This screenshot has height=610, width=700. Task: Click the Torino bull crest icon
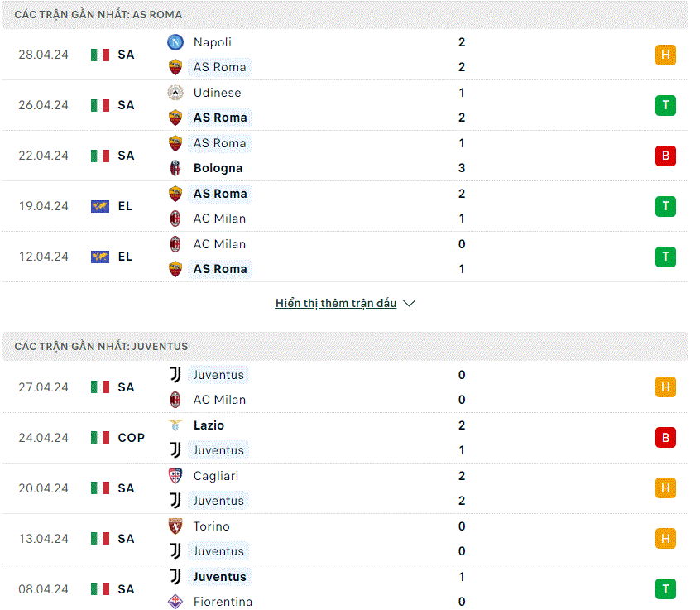coord(175,526)
